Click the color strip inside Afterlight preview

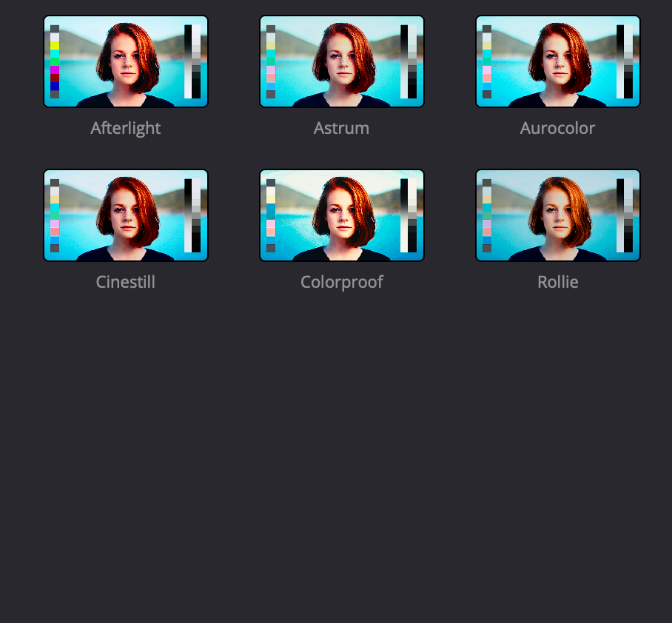pyautogui.click(x=56, y=61)
